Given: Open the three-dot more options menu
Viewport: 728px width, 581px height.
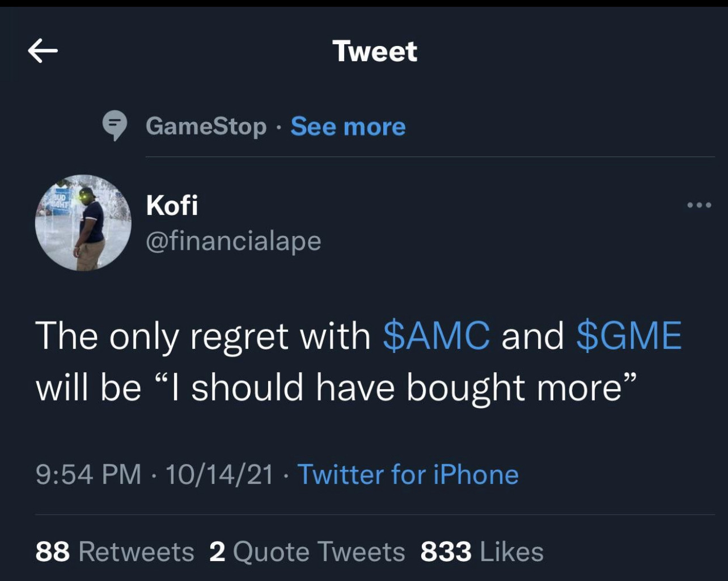Looking at the screenshot, I should click(x=699, y=205).
